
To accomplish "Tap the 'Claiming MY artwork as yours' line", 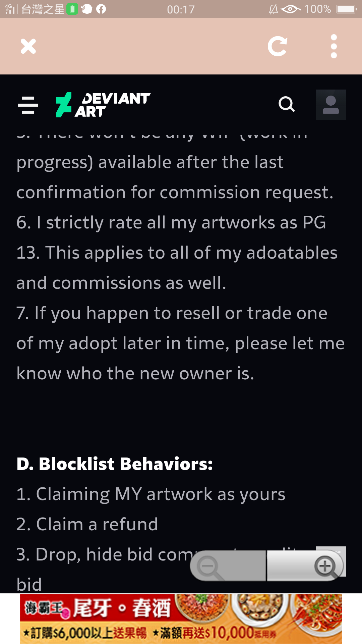I will point(151,494).
